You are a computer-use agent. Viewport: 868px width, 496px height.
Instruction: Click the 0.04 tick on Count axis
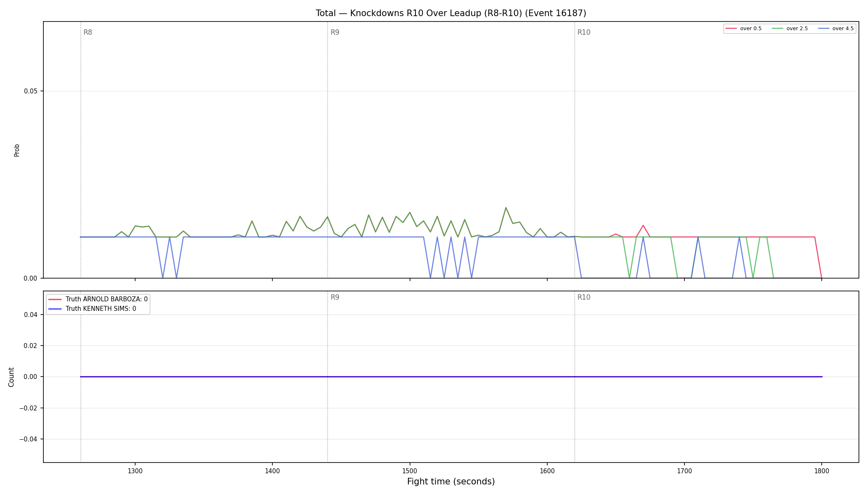(31, 315)
